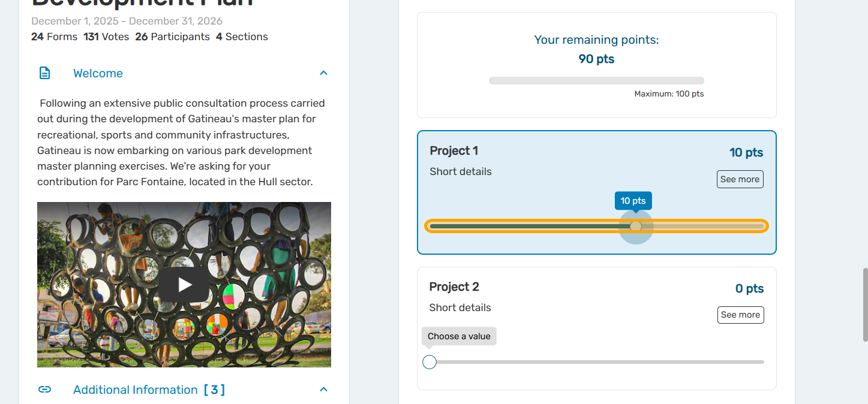Click the "0 pts" label for Project 2
The height and width of the screenshot is (404, 868).
pos(749,288)
